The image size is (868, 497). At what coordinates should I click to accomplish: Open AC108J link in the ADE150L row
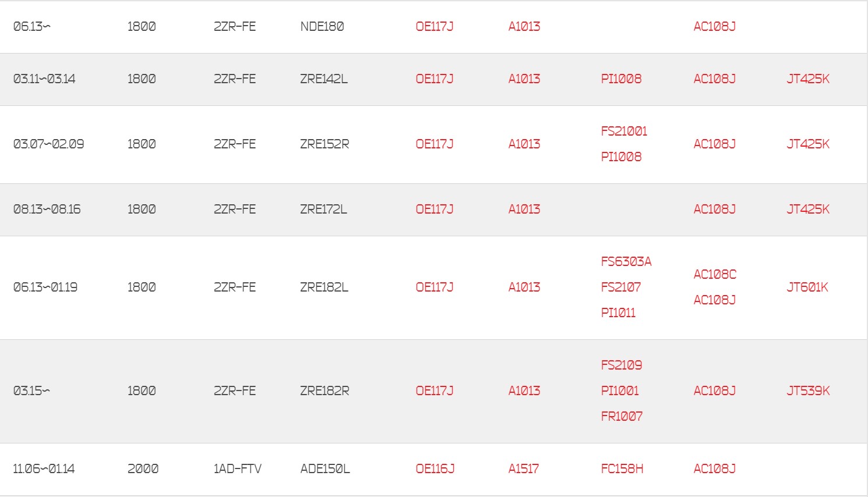click(714, 469)
